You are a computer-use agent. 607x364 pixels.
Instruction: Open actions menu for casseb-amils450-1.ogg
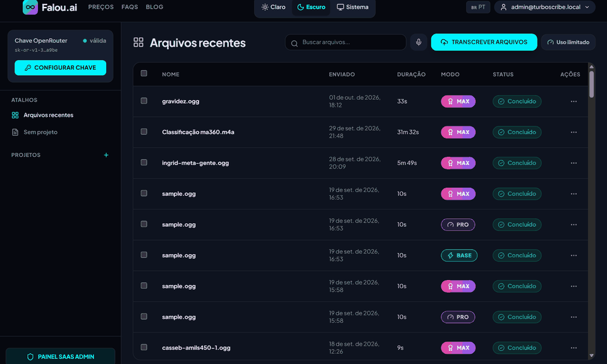point(573,348)
